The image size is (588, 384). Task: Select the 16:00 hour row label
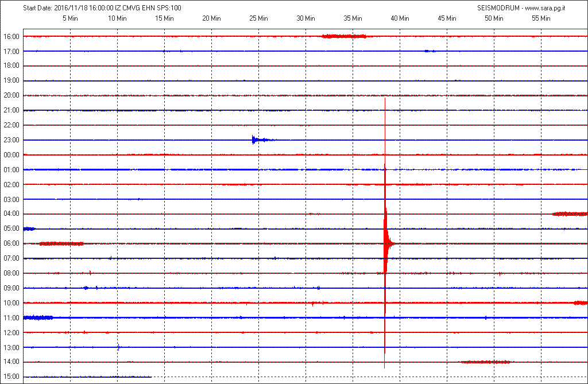coord(11,37)
